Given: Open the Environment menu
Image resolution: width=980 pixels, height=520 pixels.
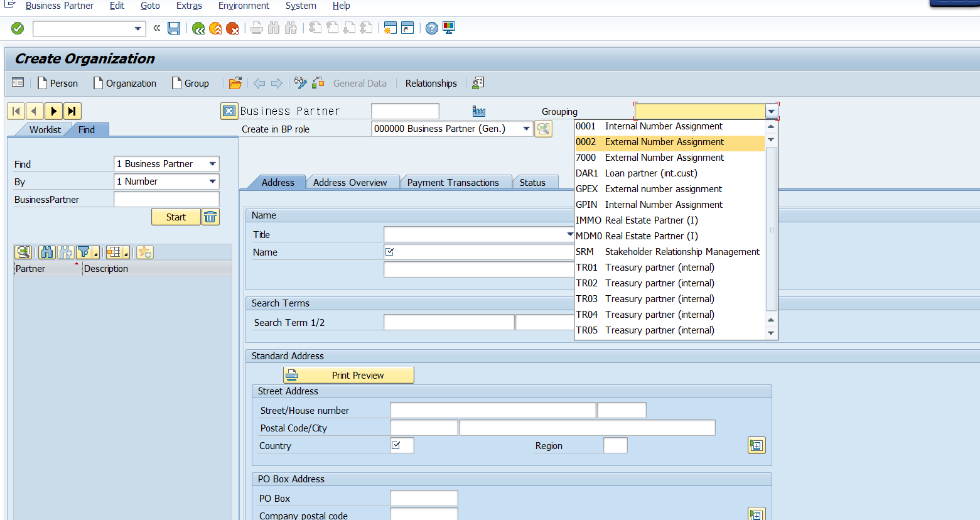Looking at the screenshot, I should 244,6.
